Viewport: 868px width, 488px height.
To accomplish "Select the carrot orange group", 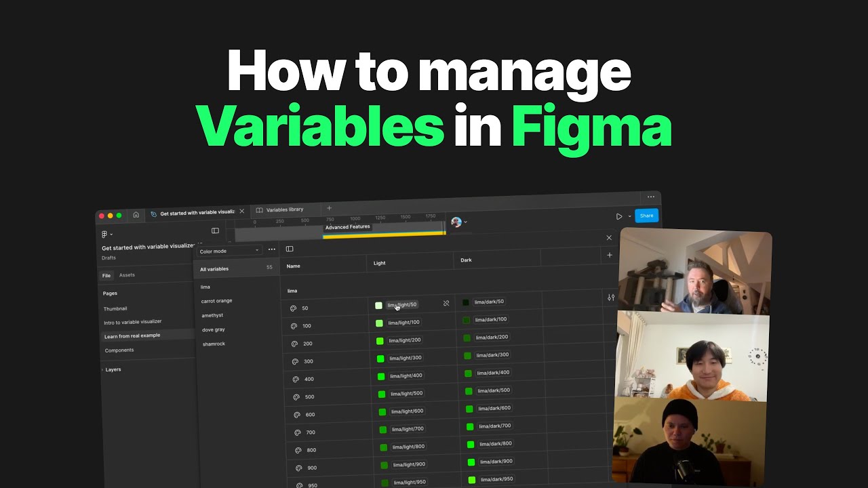I will click(x=217, y=301).
